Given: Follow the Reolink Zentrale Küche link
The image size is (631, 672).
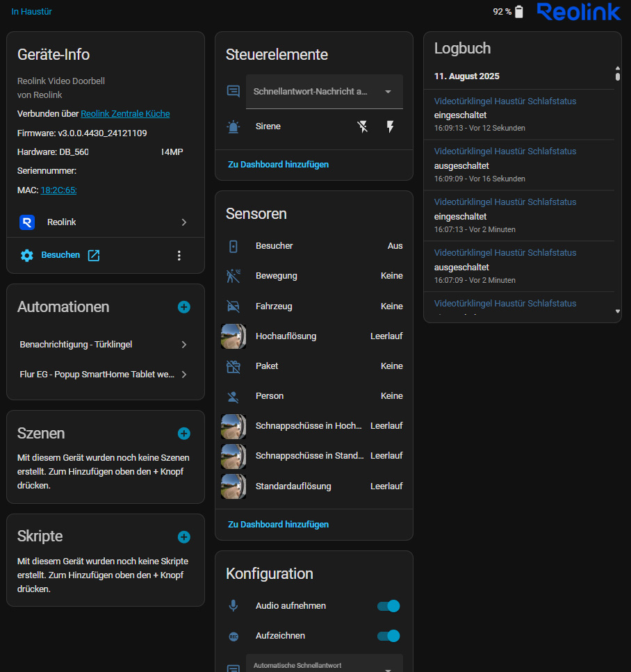Looking at the screenshot, I should tap(125, 113).
